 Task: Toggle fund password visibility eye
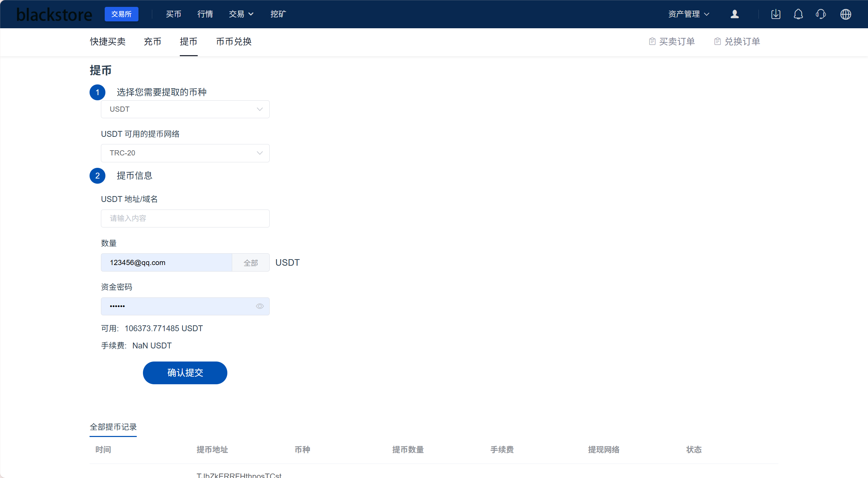coord(260,306)
